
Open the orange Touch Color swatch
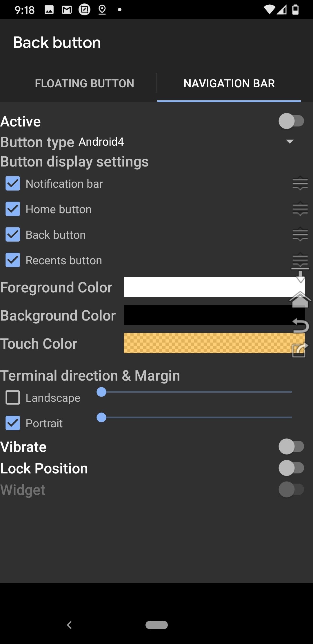coord(214,343)
